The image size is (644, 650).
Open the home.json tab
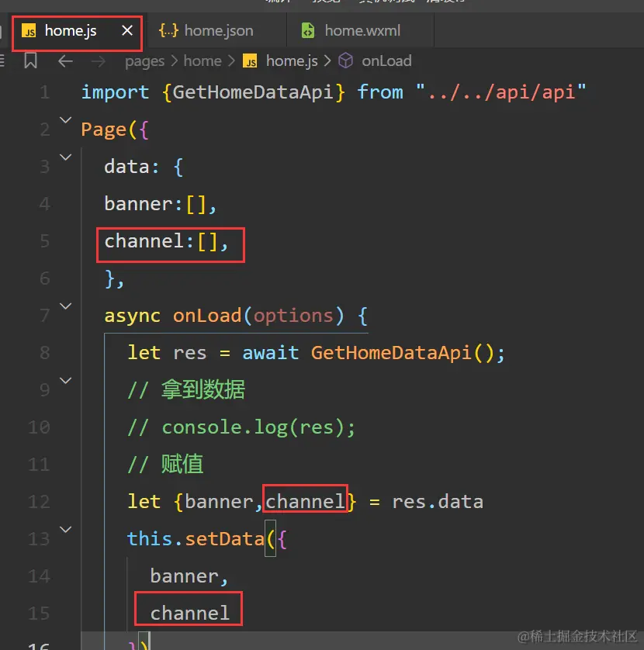pyautogui.click(x=216, y=31)
